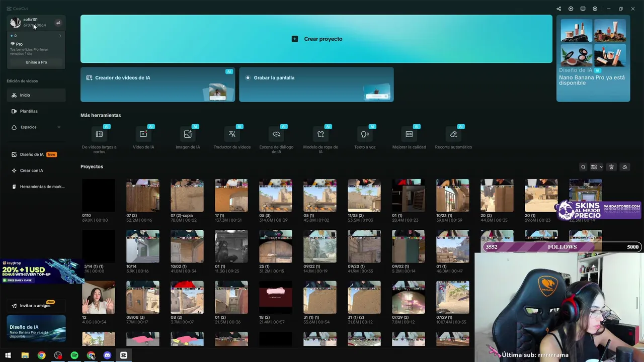Expand the credits row chevron under profile
The width and height of the screenshot is (644, 362).
pos(60,36)
